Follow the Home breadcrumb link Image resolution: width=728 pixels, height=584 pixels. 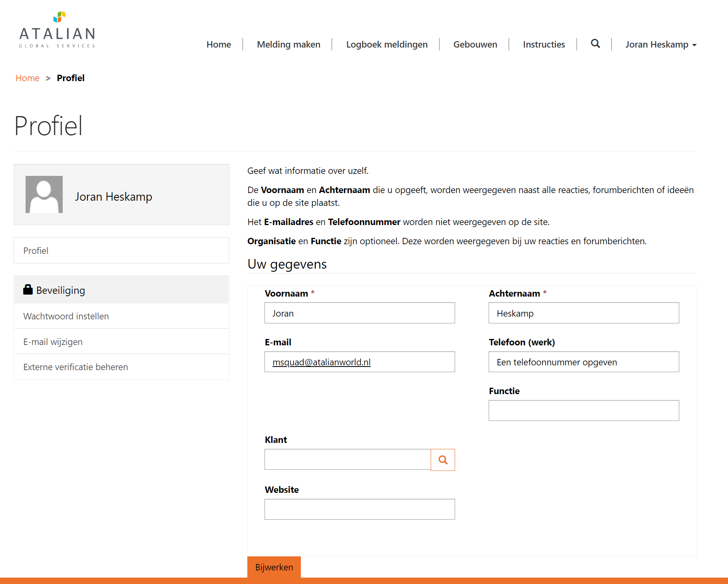click(x=28, y=78)
